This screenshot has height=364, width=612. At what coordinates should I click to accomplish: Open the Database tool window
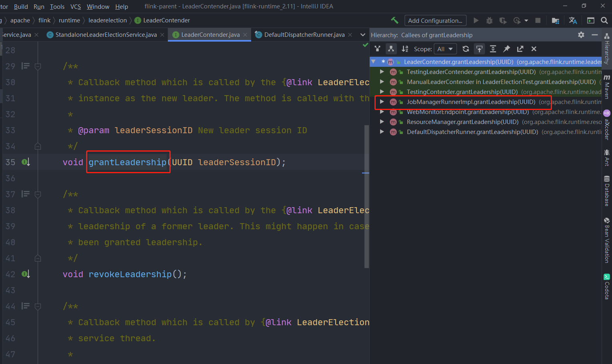(x=607, y=191)
